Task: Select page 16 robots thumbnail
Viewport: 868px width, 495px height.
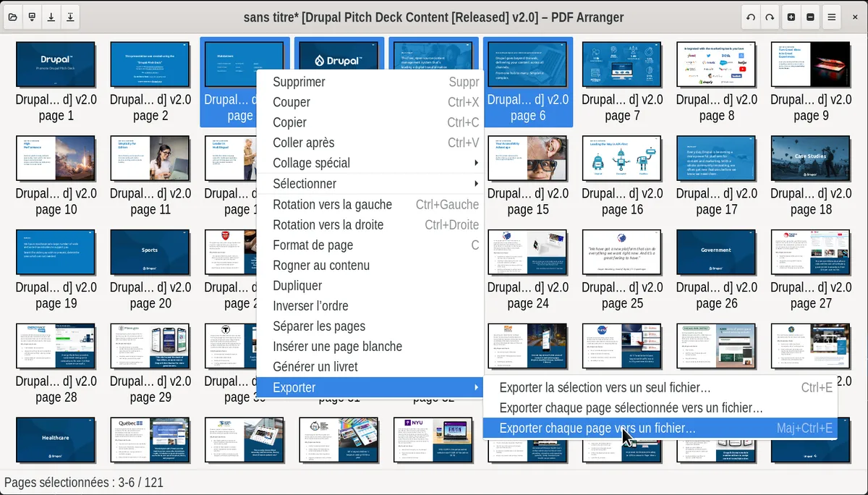Action: coord(622,158)
